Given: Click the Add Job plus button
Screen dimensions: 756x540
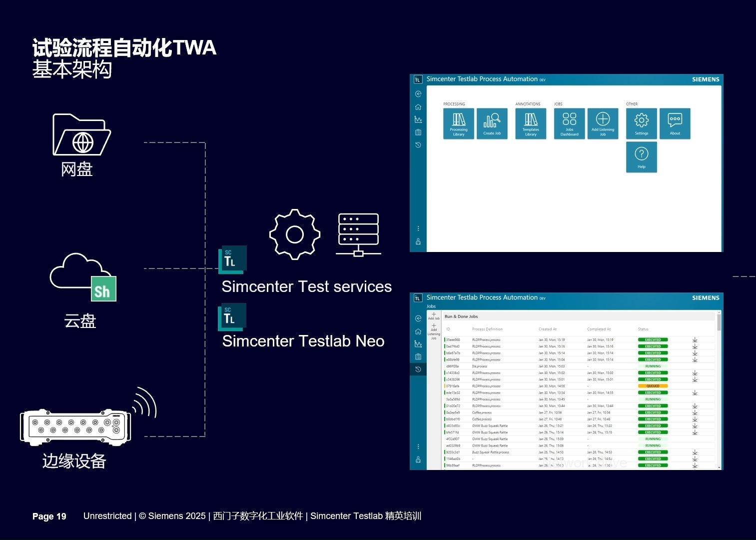Looking at the screenshot, I should point(434,316).
